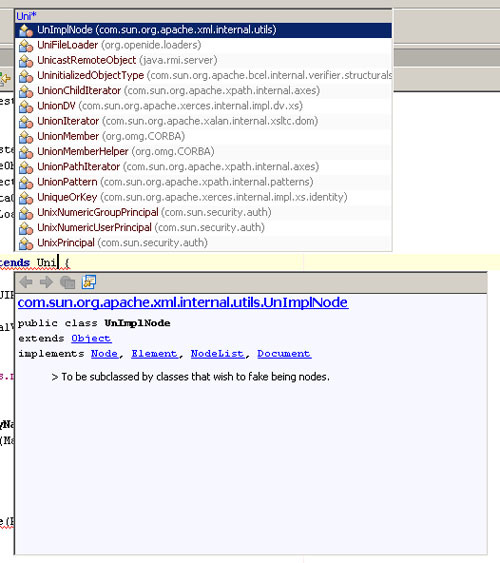Open the com.sun.org.apache.xml.internal.utils.UnImplNode link
Viewport: 500px width, 563px height.
tap(183, 302)
